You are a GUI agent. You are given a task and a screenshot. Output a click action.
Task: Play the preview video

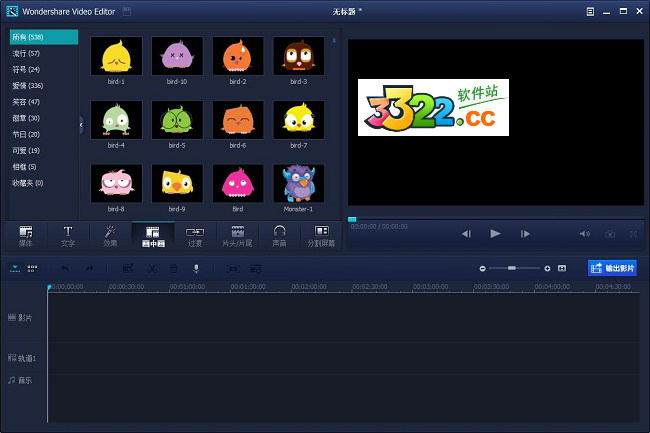[495, 234]
